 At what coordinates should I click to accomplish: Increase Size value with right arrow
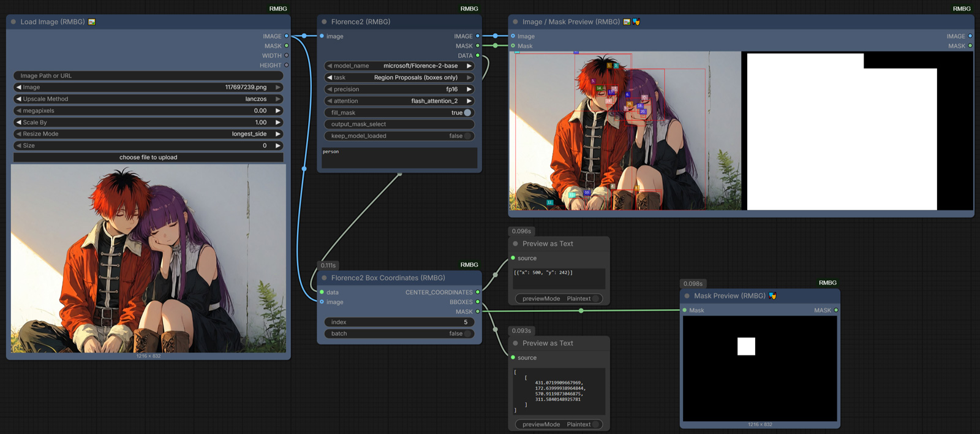click(x=278, y=145)
